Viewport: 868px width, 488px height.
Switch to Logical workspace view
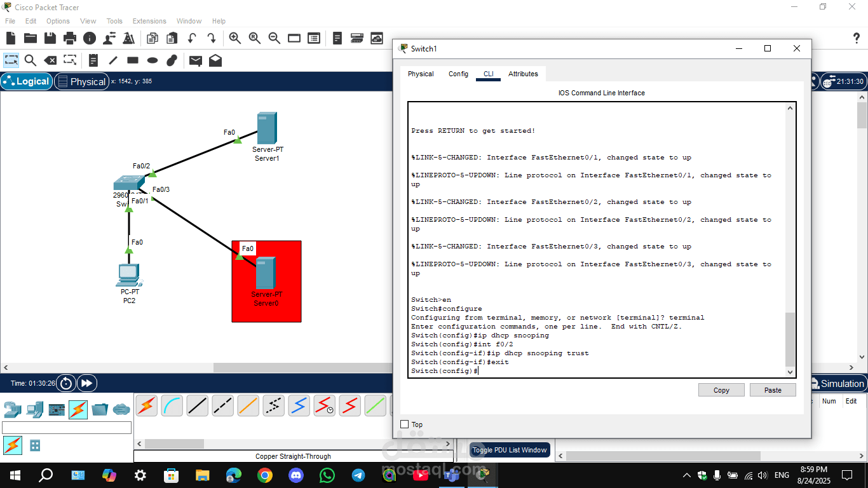tap(26, 81)
